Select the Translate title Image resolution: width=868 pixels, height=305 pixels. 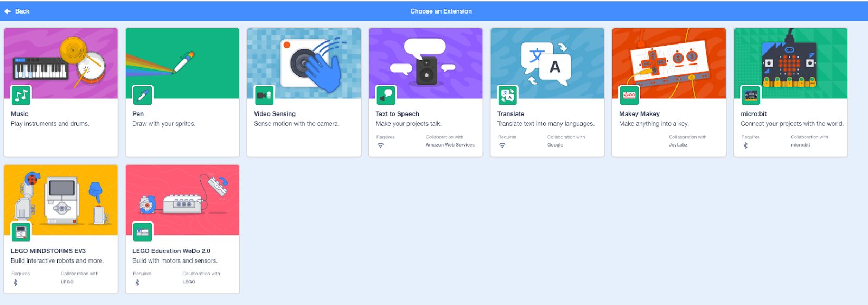(x=510, y=114)
